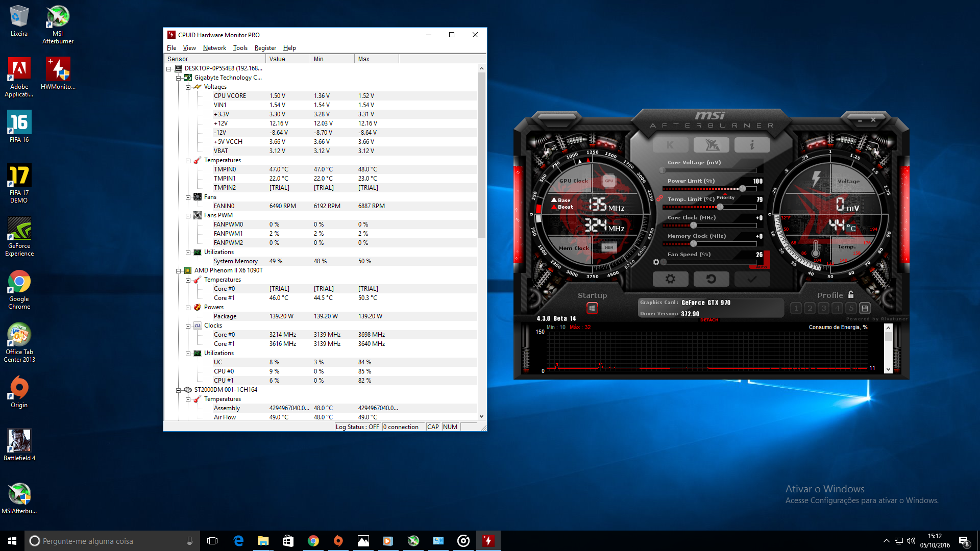Open the File menu in HWMonitor
The width and height of the screenshot is (980, 551).
click(171, 48)
